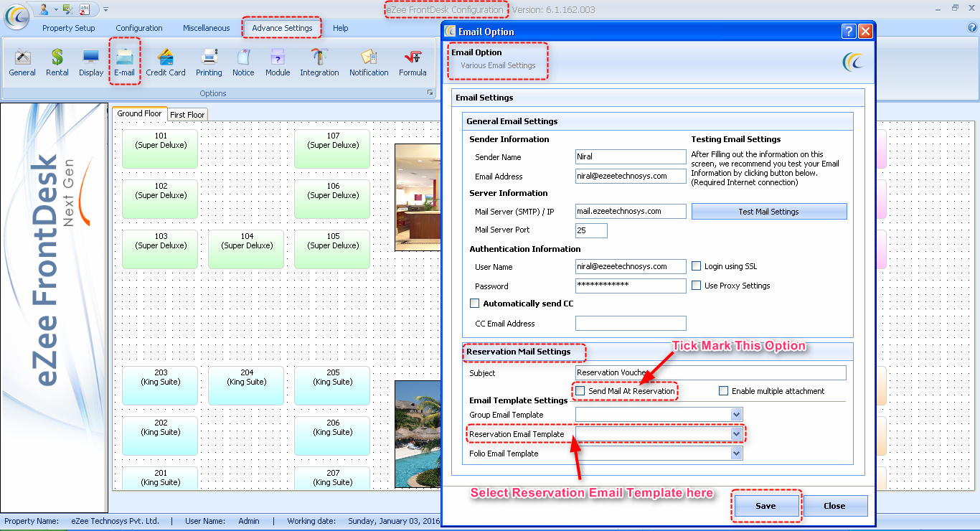Viewport: 980px width, 531px height.
Task: Open Printing settings icon
Action: click(x=209, y=62)
